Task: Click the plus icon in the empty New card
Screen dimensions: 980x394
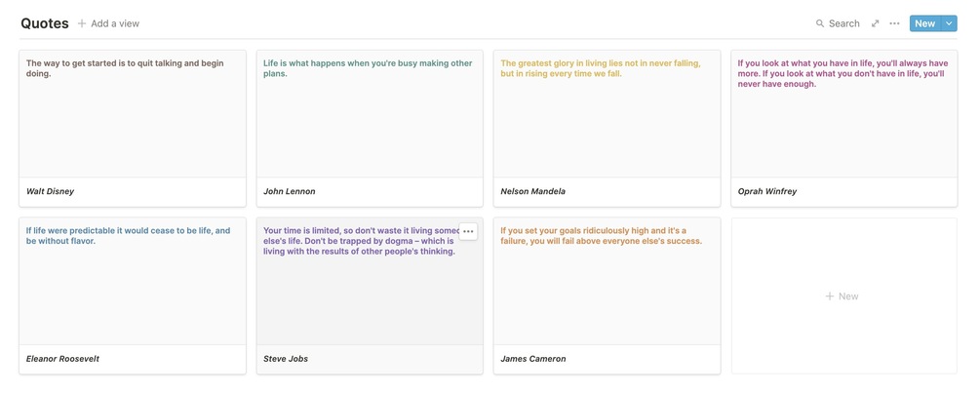Action: pyautogui.click(x=830, y=296)
